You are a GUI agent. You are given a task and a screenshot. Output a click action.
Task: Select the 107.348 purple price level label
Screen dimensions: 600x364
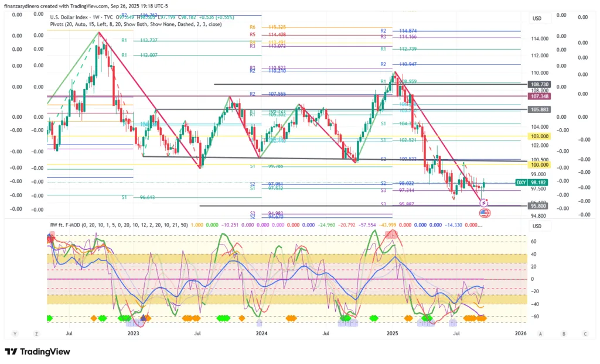(540, 96)
